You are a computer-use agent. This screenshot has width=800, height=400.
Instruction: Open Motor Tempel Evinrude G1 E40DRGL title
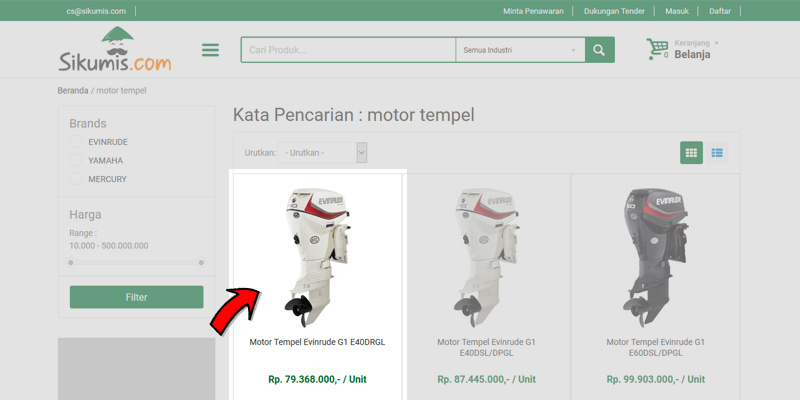coord(317,342)
